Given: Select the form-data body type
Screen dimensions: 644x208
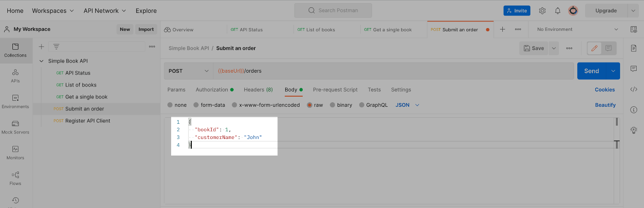Looking at the screenshot, I should [x=209, y=105].
